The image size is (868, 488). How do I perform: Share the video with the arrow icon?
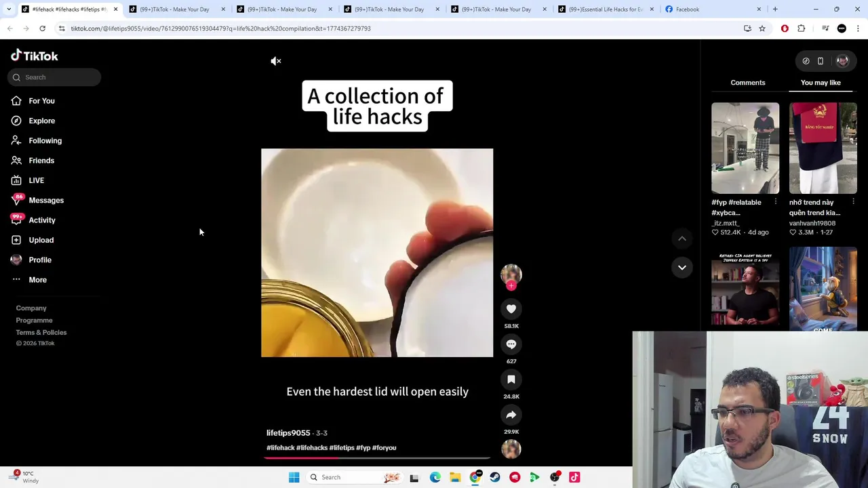(x=511, y=415)
